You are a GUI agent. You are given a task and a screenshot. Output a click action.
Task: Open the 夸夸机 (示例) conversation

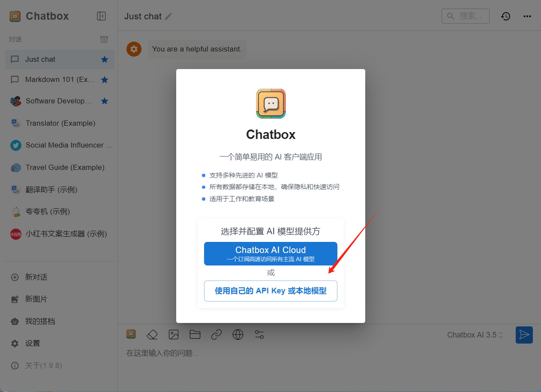pos(60,211)
